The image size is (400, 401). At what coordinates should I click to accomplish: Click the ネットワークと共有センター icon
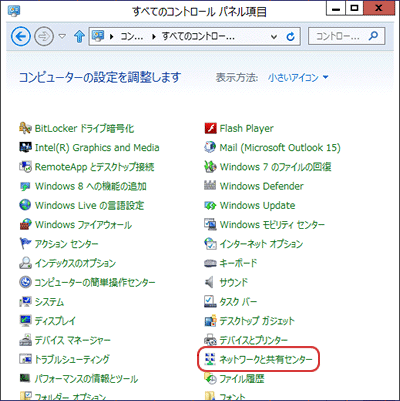coord(210,359)
